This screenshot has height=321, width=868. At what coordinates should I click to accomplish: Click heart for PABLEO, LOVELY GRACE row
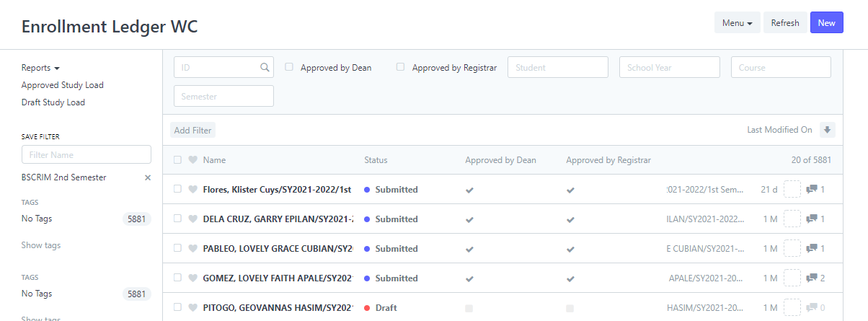click(192, 249)
